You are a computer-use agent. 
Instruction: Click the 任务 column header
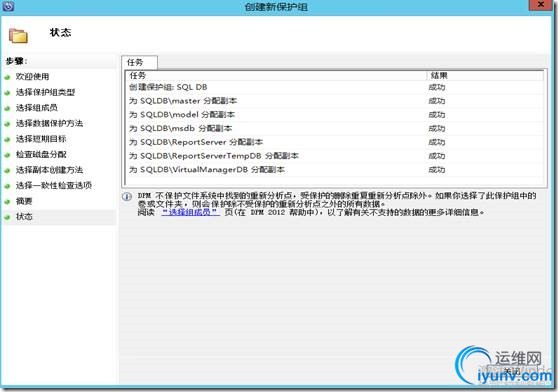(x=276, y=75)
